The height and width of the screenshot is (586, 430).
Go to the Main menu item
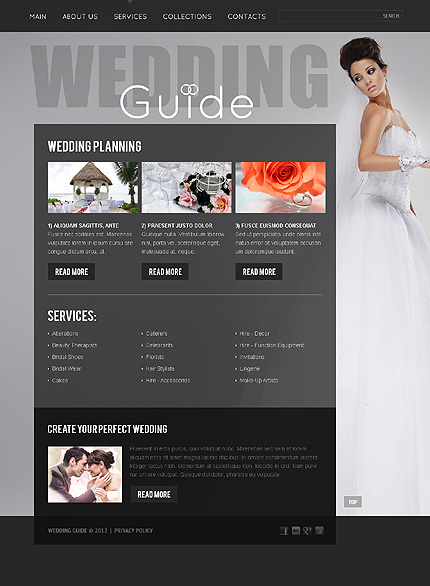tap(38, 16)
